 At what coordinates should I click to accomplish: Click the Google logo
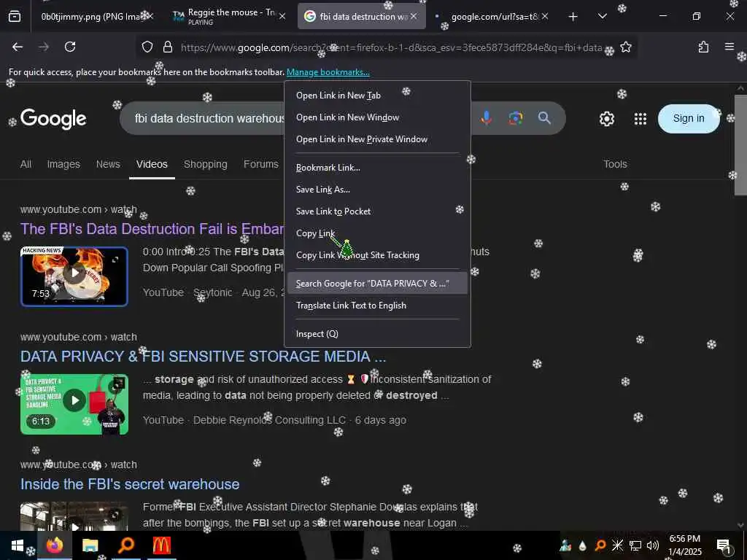pyautogui.click(x=53, y=119)
